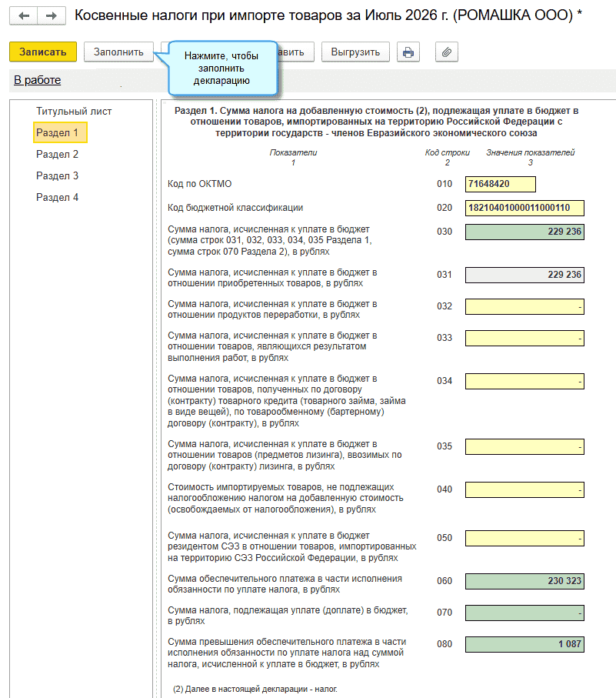Select the line 031 value field
616x698 pixels.
[524, 275]
